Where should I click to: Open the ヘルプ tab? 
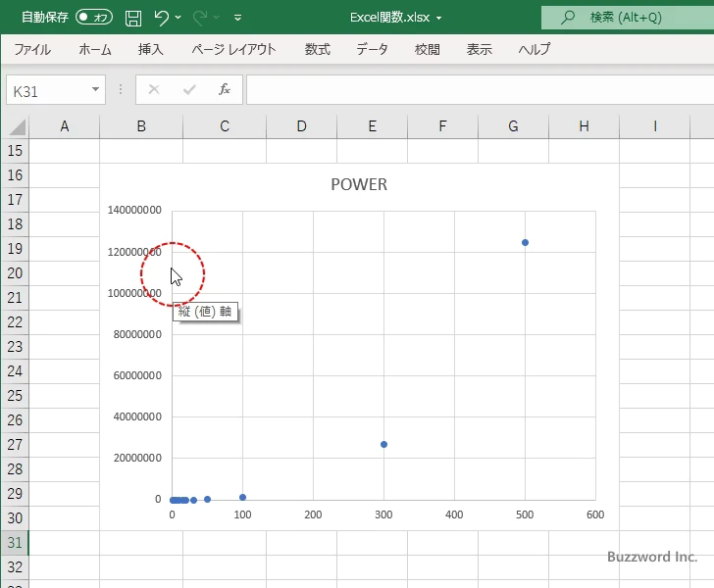535,49
